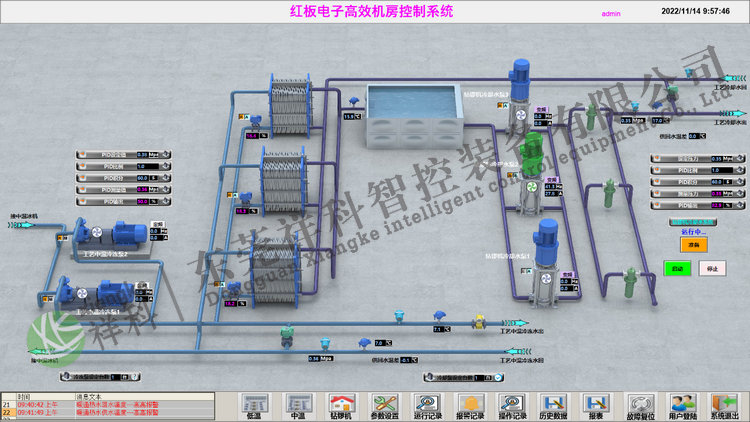Click 系统退出 to exit system

[x=725, y=405]
